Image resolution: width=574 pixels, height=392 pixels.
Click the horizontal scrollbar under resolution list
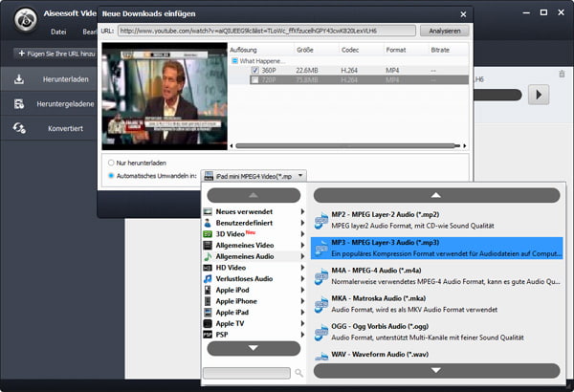coord(348,145)
